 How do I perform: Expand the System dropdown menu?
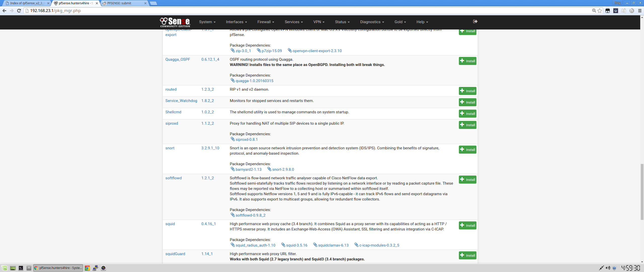pos(207,22)
